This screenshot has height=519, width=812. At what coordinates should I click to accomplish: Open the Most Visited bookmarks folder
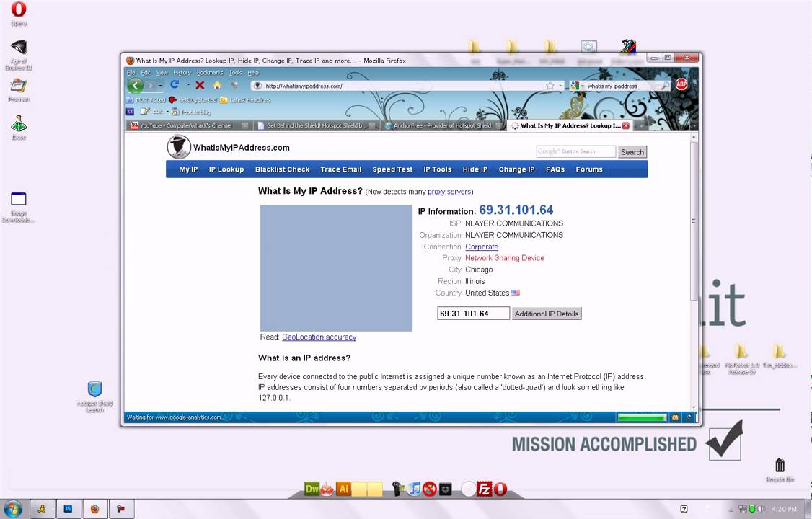tap(146, 100)
